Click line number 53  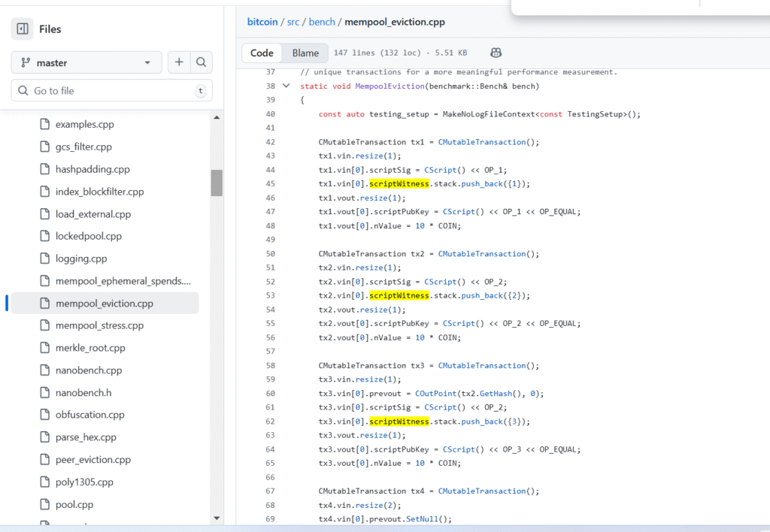pos(270,295)
